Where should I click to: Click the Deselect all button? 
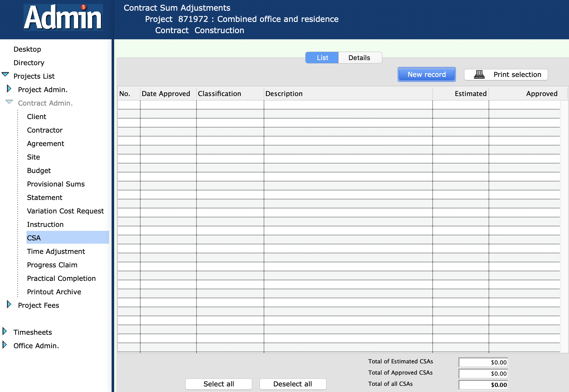[x=292, y=384]
